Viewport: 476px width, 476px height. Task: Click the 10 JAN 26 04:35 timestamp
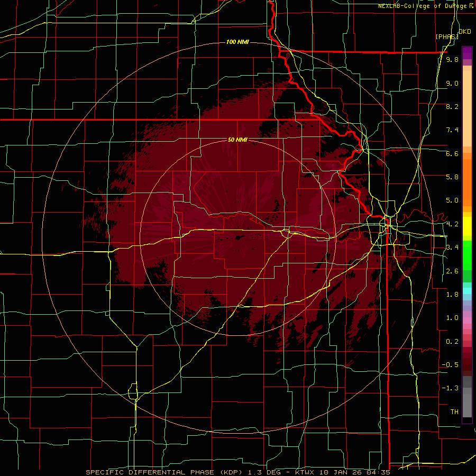354,472
